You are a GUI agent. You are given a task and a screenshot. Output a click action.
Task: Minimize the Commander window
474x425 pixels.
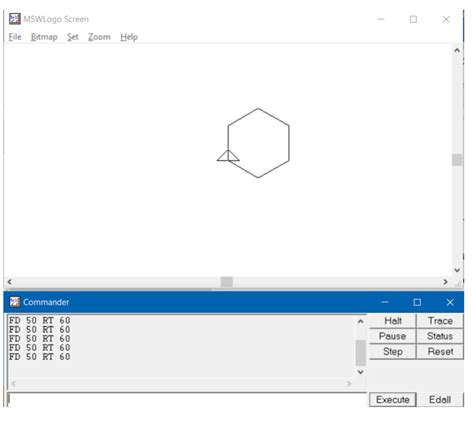coord(385,302)
